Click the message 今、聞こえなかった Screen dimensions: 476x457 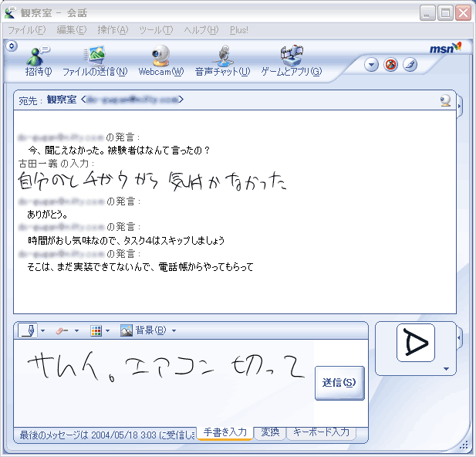119,150
